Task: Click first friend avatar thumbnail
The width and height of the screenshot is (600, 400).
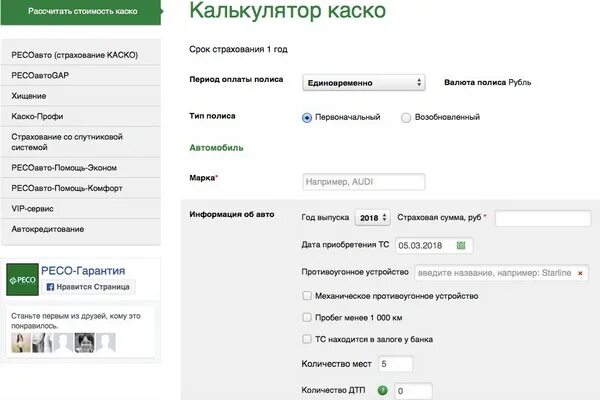Action: tap(21, 343)
